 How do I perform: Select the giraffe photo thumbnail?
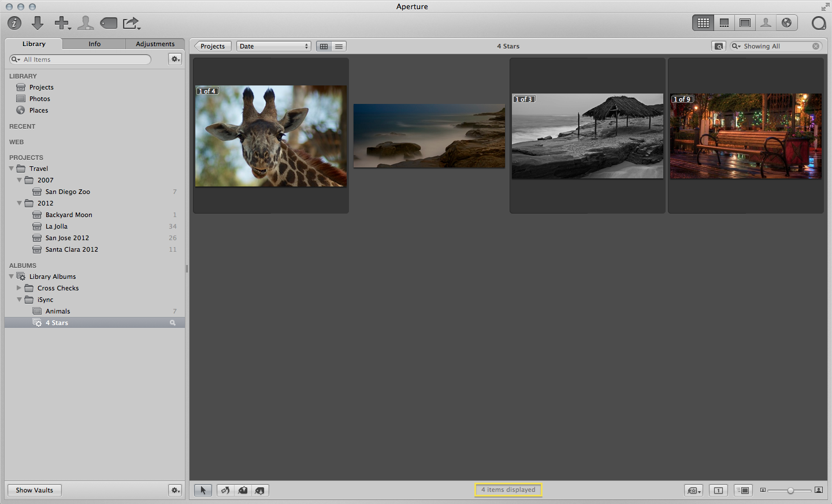[x=271, y=136]
